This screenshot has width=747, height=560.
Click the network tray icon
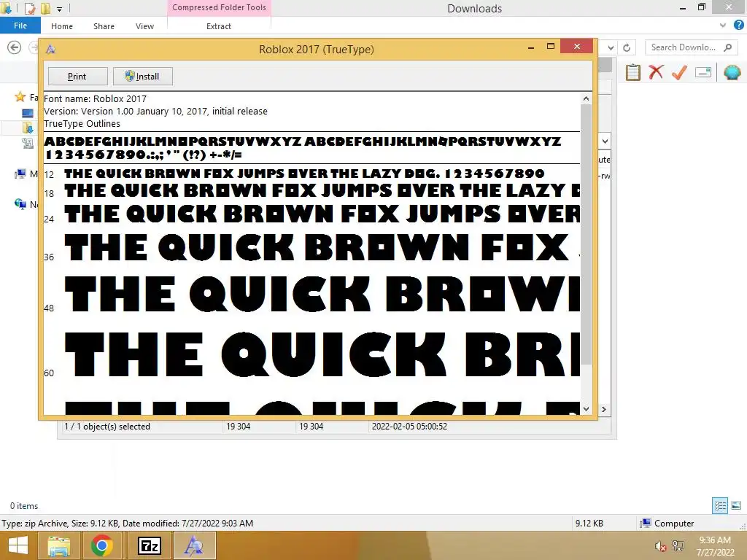click(678, 546)
